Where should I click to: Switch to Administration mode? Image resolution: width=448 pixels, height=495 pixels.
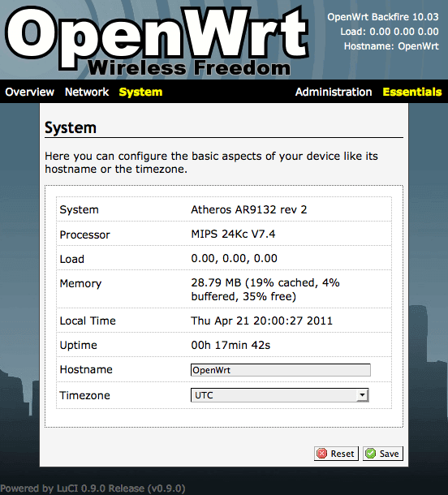(x=334, y=92)
